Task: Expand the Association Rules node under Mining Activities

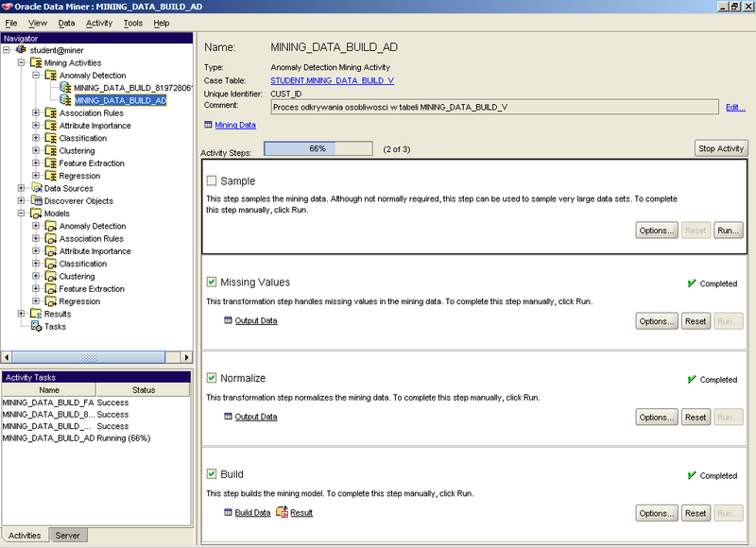Action: click(x=36, y=113)
